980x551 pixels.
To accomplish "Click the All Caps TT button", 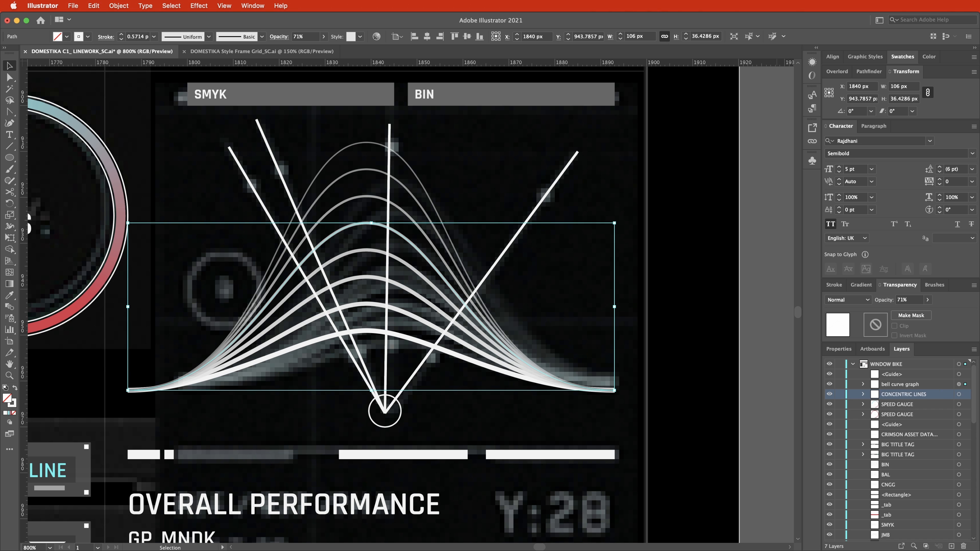I will point(830,224).
